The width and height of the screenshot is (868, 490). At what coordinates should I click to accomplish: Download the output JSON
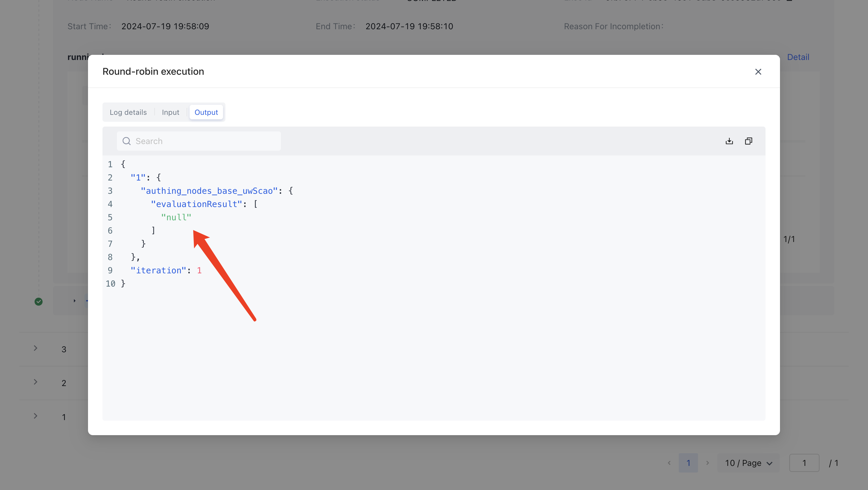tap(729, 141)
